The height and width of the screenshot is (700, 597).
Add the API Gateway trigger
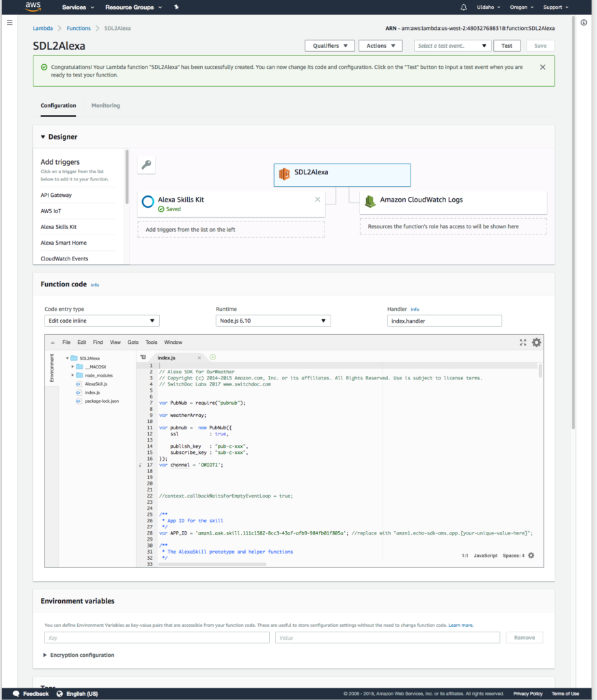pos(56,195)
